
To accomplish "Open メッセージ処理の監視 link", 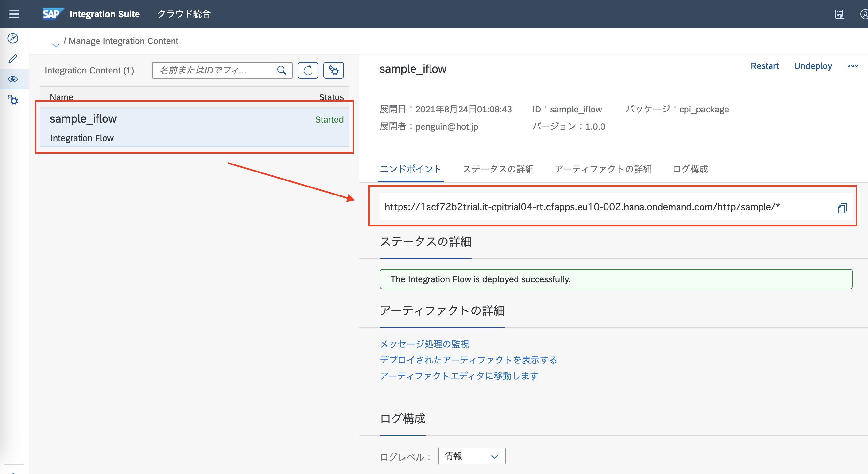I will tap(424, 344).
